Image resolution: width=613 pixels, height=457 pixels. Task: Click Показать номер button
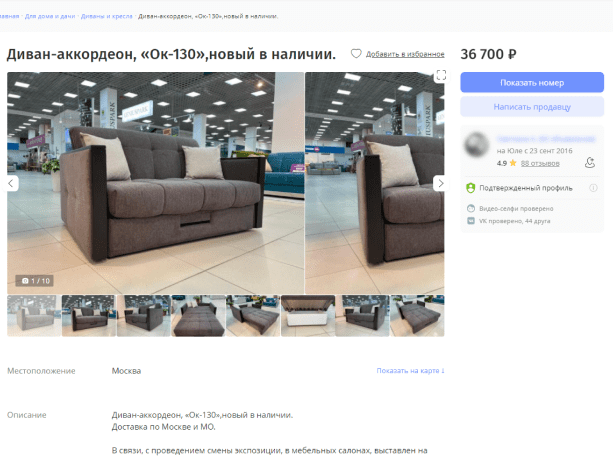coord(532,82)
